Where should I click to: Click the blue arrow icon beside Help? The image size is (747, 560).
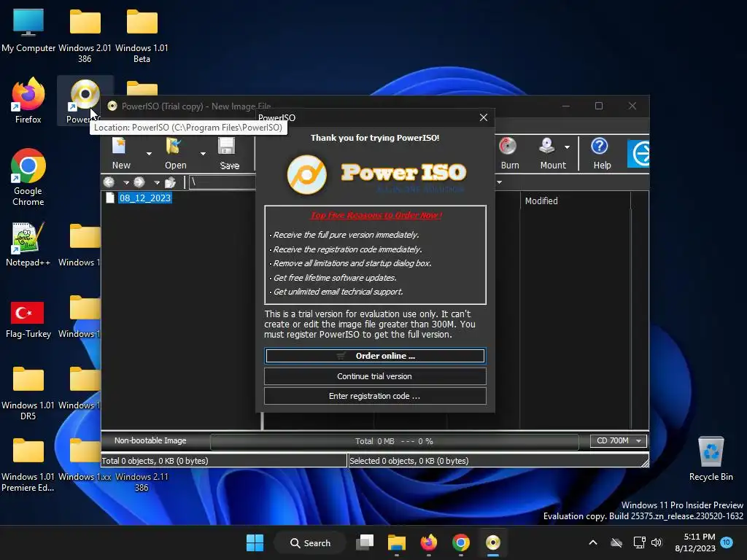pos(638,153)
